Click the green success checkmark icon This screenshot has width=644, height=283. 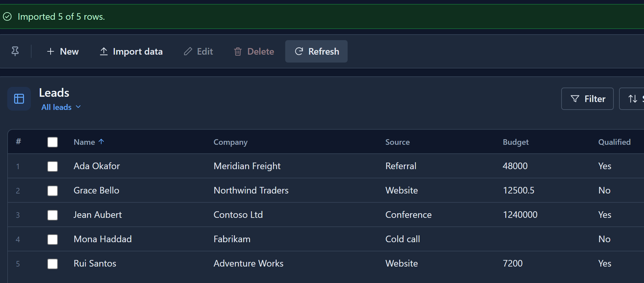pyautogui.click(x=7, y=16)
